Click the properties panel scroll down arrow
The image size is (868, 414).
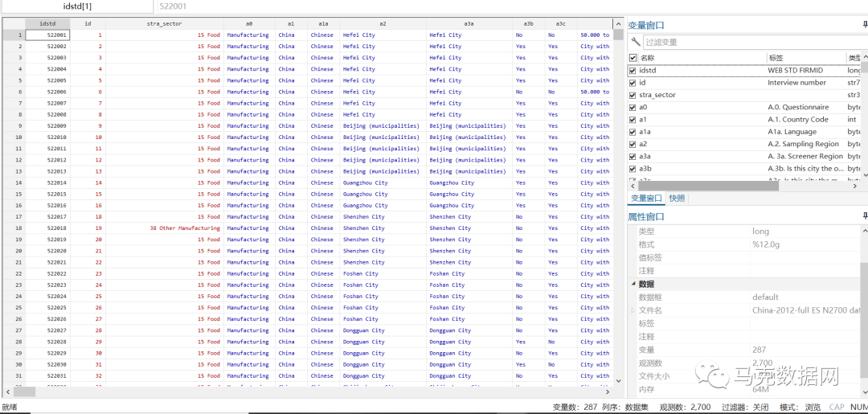tap(864, 392)
